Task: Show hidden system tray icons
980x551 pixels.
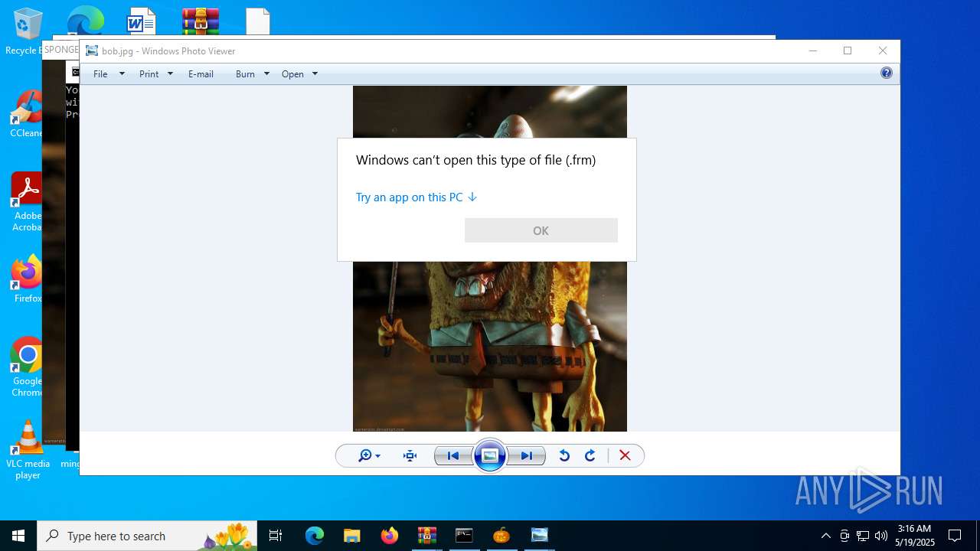Action: click(825, 536)
